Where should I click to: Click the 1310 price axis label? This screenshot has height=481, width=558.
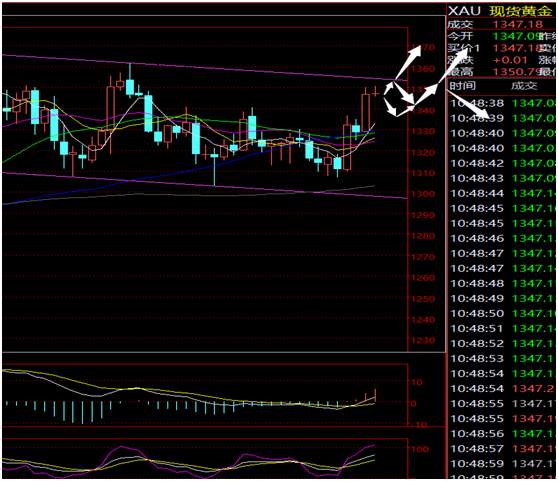423,173
